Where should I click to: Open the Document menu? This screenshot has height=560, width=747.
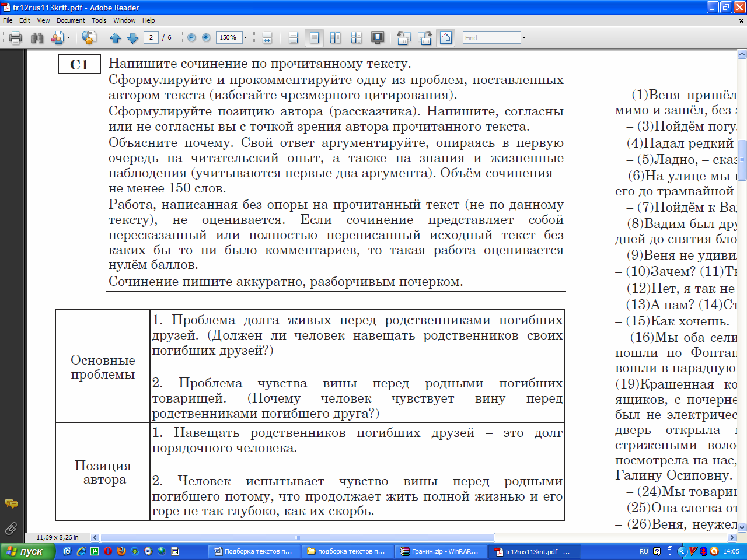[71, 20]
